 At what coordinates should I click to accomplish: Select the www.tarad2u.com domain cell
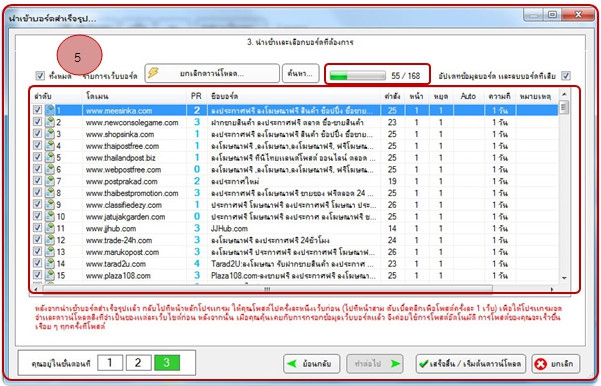coord(135,264)
